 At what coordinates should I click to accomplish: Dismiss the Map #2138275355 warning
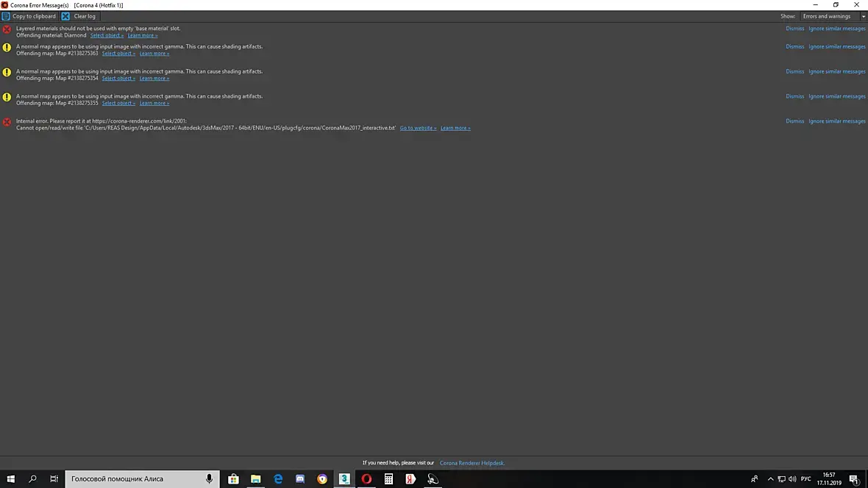click(x=794, y=96)
